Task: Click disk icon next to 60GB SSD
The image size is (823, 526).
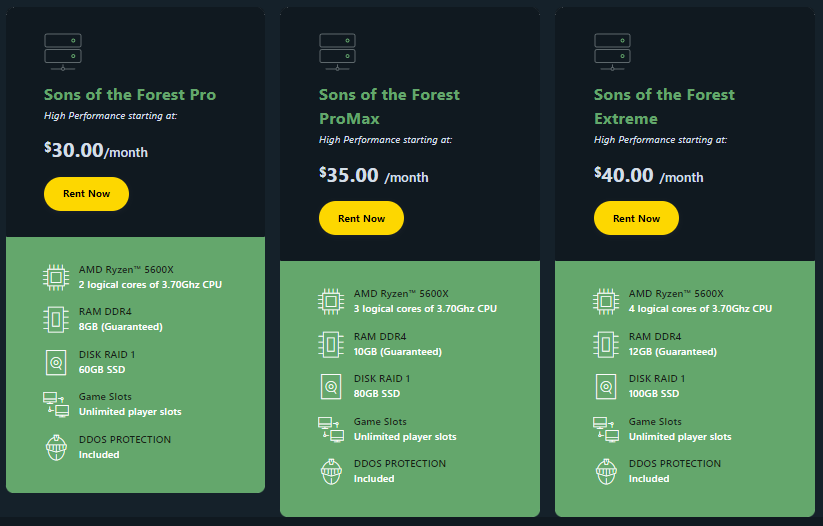Action: pos(56,361)
